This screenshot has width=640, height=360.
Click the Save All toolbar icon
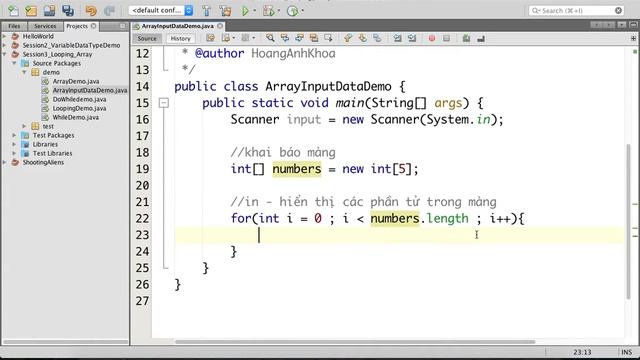[68, 11]
